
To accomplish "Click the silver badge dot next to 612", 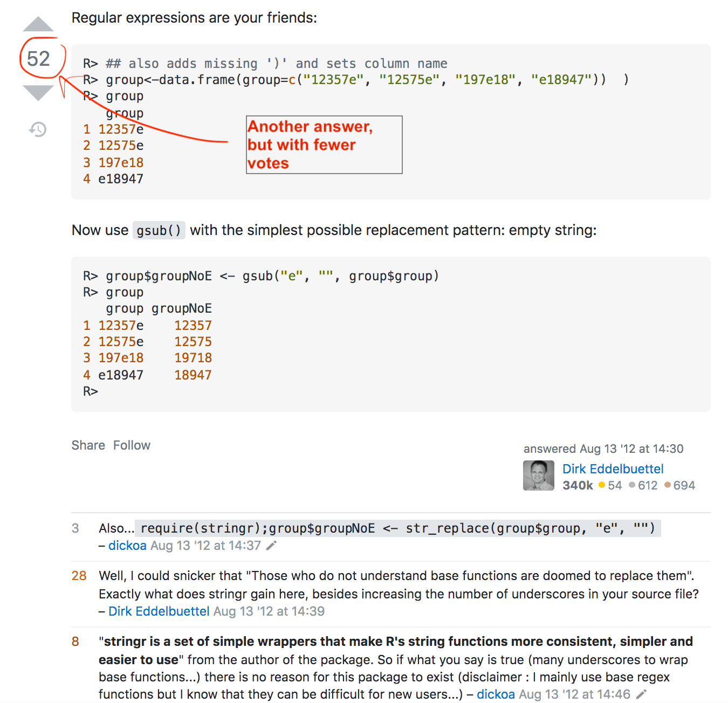I will pos(633,485).
